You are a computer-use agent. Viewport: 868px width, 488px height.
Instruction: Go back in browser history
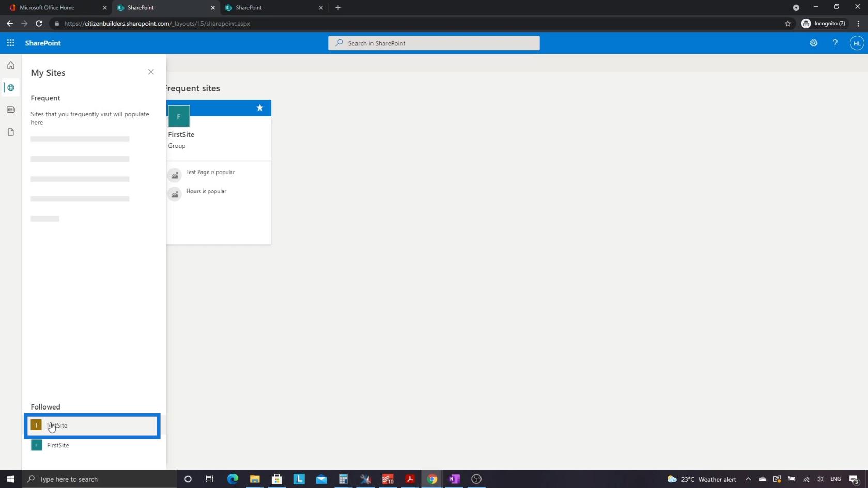tap(10, 23)
